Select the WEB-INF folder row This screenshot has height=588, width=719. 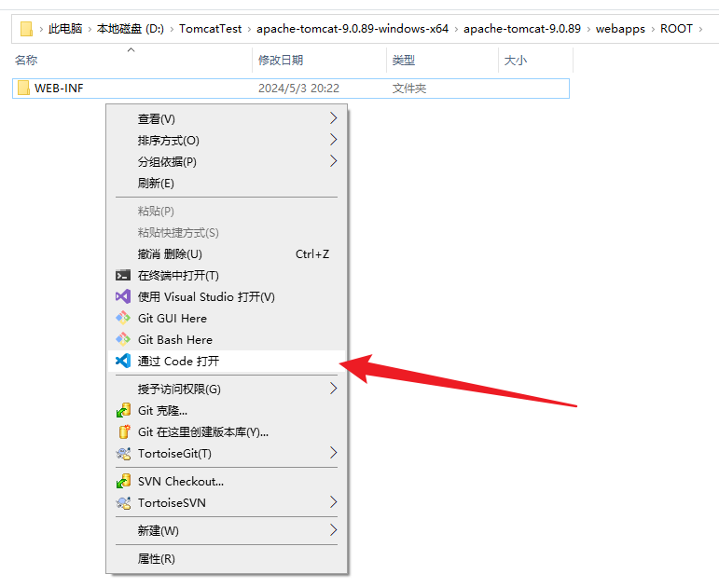(x=291, y=89)
